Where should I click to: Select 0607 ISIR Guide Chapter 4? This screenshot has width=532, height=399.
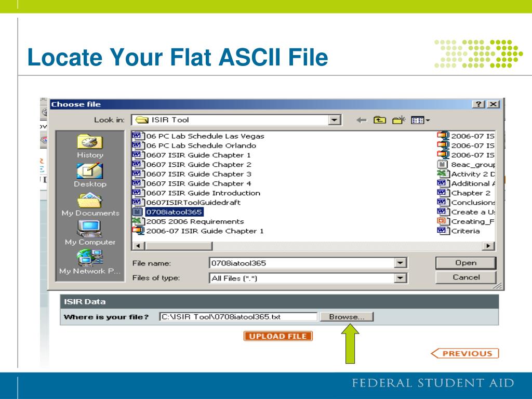(x=192, y=183)
